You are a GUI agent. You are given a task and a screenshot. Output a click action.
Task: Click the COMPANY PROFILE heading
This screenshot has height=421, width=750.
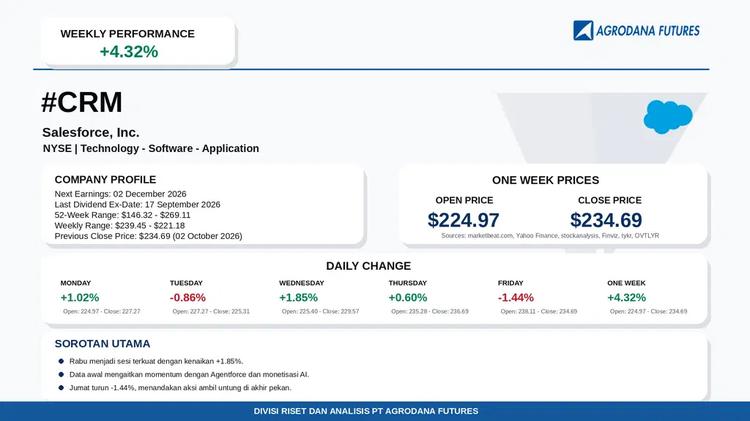point(105,179)
